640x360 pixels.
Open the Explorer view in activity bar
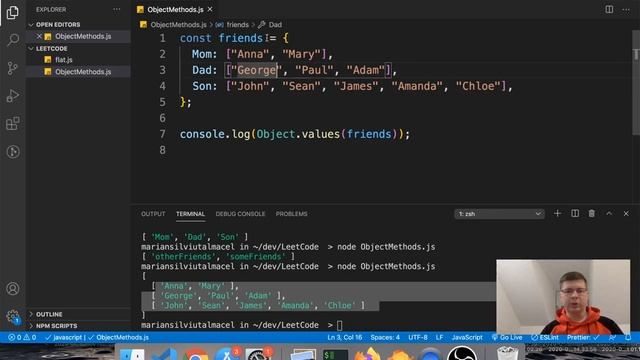[x=13, y=12]
